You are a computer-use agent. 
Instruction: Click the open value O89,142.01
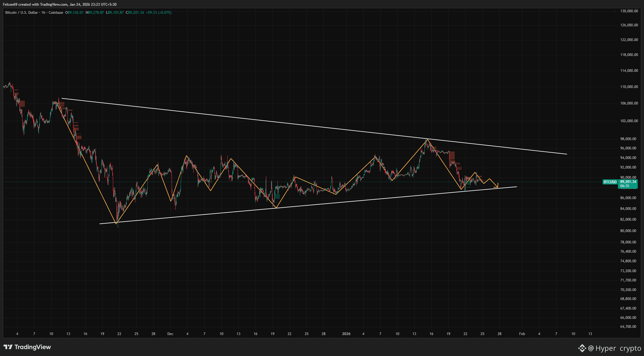click(x=74, y=13)
